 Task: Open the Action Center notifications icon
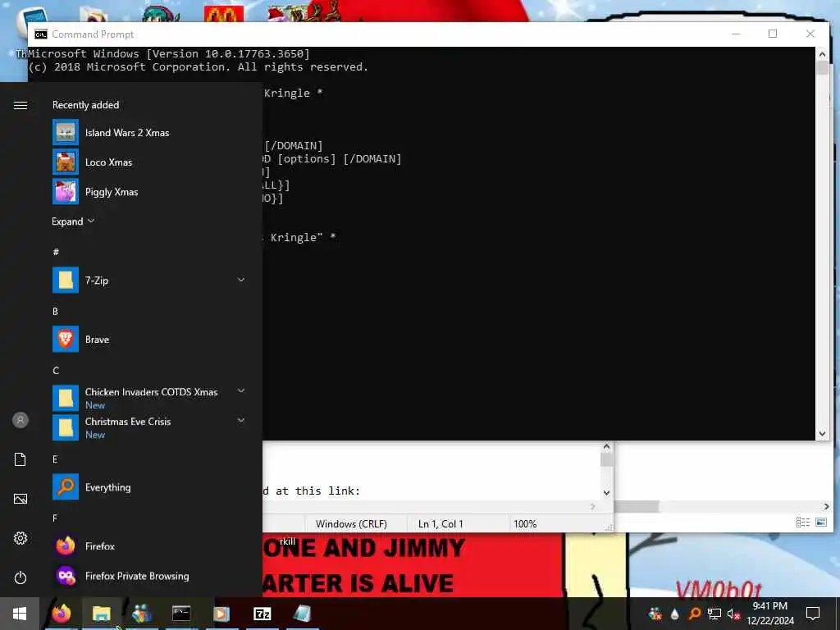point(813,614)
